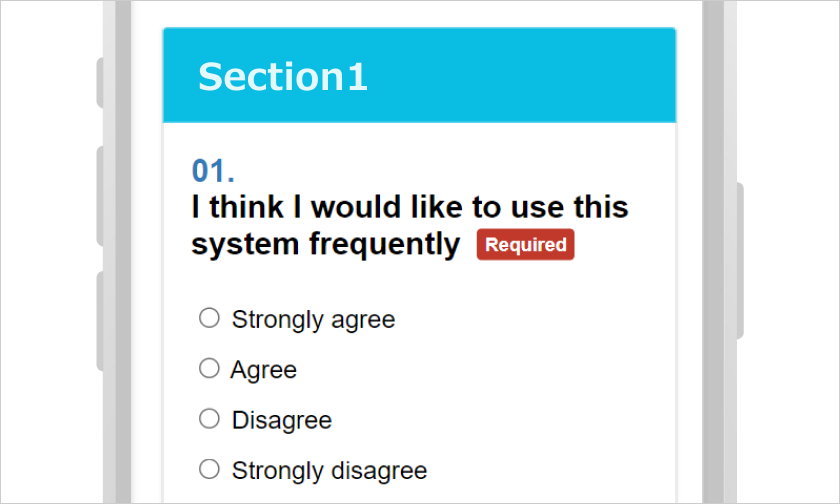The width and height of the screenshot is (840, 504).
Task: Select the "Strongly agree" radio button
Action: [209, 318]
